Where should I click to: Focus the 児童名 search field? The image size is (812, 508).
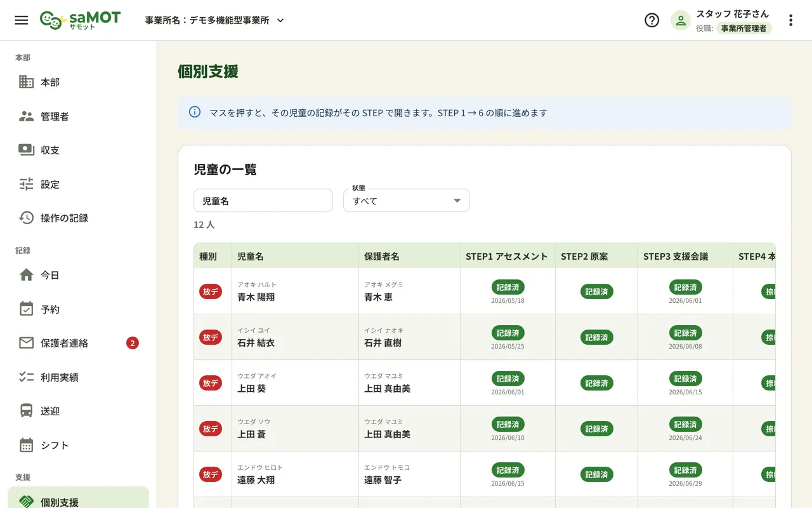pyautogui.click(x=263, y=201)
